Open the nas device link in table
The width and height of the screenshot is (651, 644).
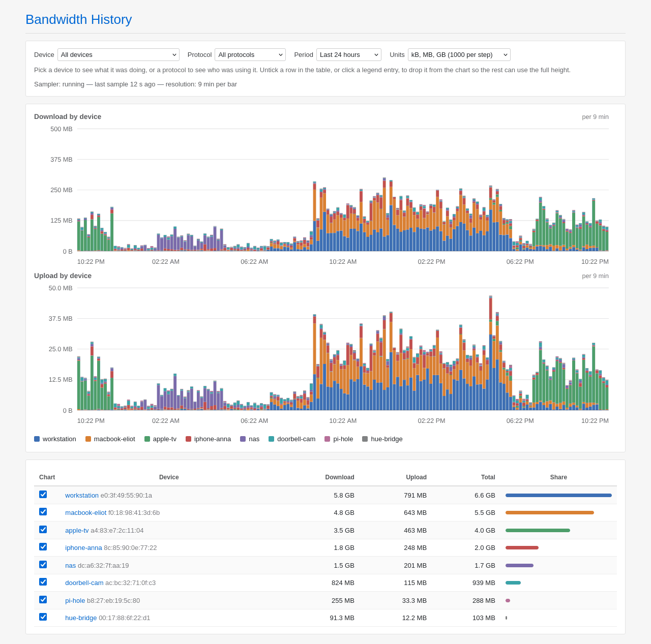(x=70, y=565)
